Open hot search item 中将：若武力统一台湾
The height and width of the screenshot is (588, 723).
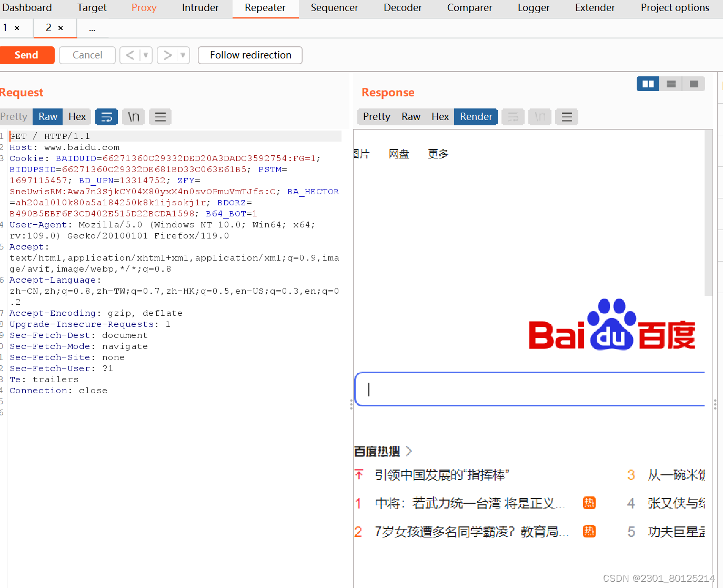tap(471, 503)
